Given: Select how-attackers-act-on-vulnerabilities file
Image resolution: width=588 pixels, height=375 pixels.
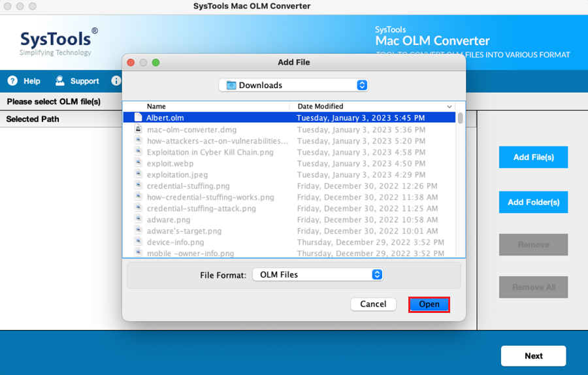Looking at the screenshot, I should click(x=218, y=141).
